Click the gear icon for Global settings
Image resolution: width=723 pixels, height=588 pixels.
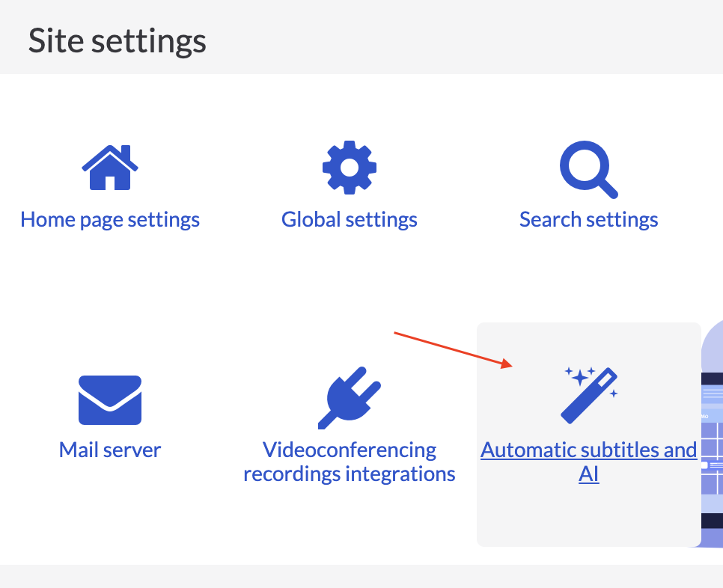coord(350,168)
